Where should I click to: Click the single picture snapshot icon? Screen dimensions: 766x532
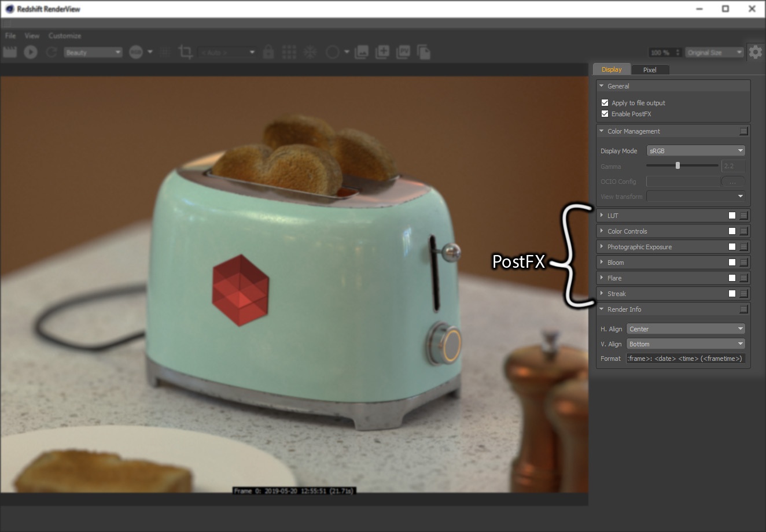[x=362, y=52]
